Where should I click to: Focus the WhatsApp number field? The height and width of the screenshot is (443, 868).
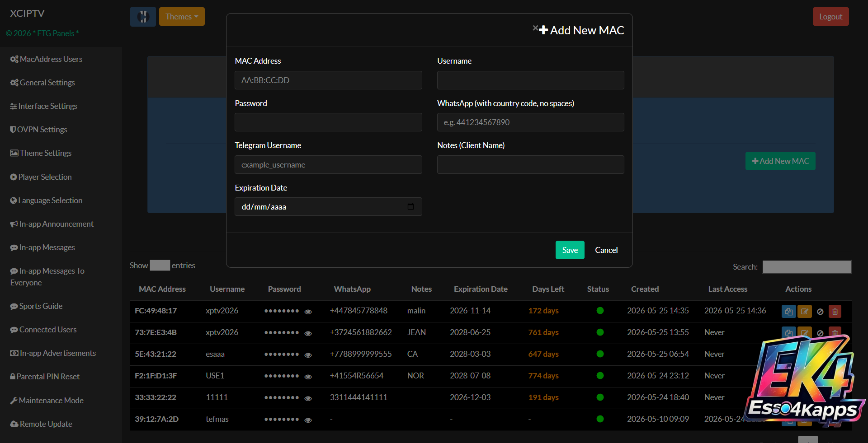530,122
